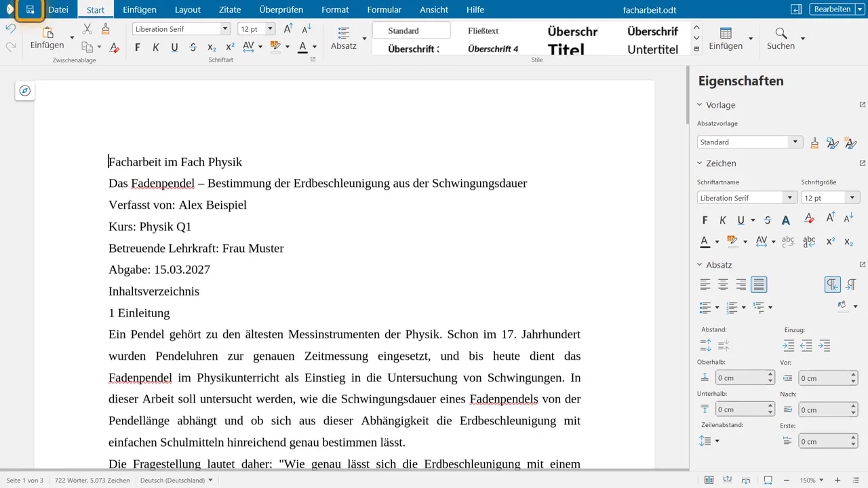This screenshot has width=868, height=488.
Task: Apply the Fließtext style
Action: [483, 30]
